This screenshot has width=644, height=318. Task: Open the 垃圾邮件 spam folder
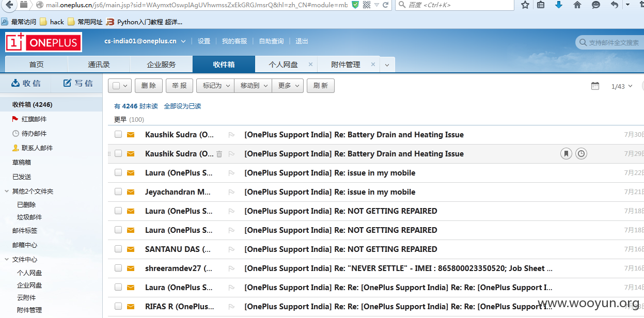point(29,217)
